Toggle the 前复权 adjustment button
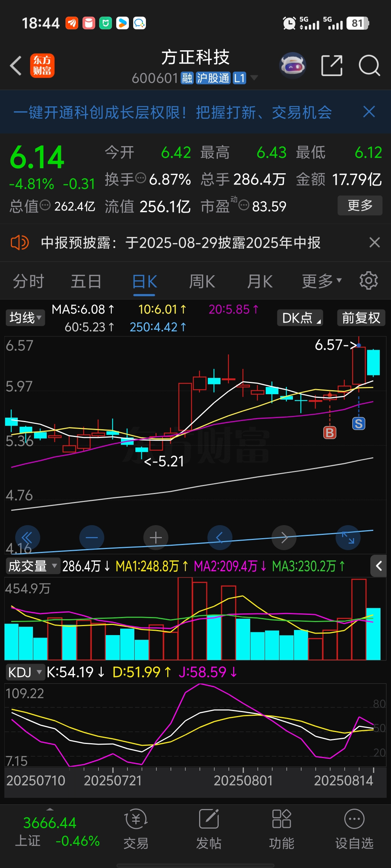 (x=361, y=318)
